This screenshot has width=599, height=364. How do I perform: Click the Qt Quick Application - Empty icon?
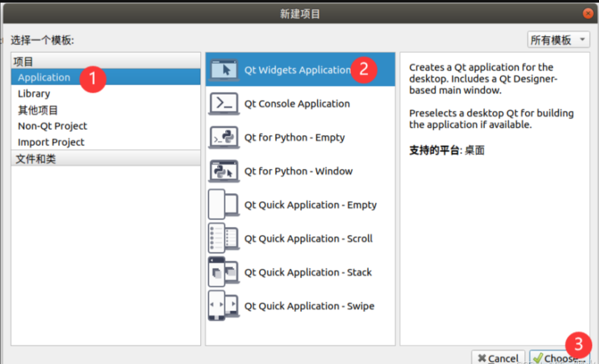tap(224, 204)
